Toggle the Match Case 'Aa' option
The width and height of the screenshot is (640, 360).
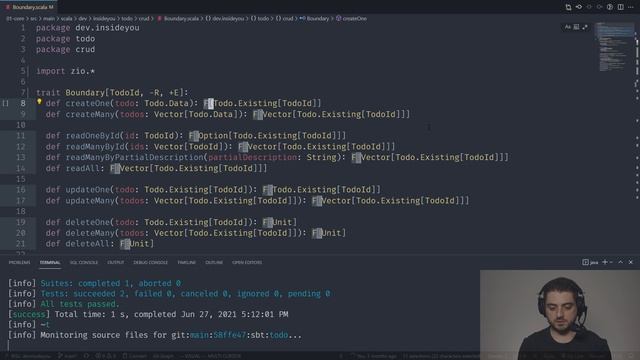(568, 27)
